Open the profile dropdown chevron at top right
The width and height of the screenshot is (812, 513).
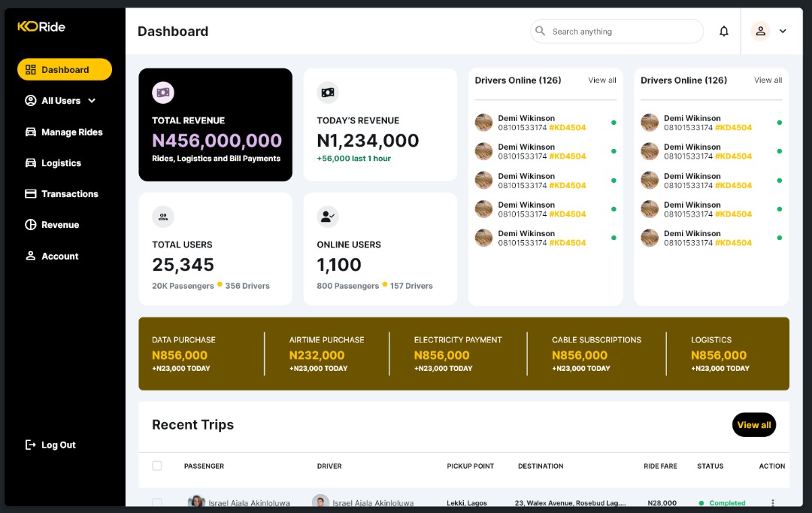783,32
